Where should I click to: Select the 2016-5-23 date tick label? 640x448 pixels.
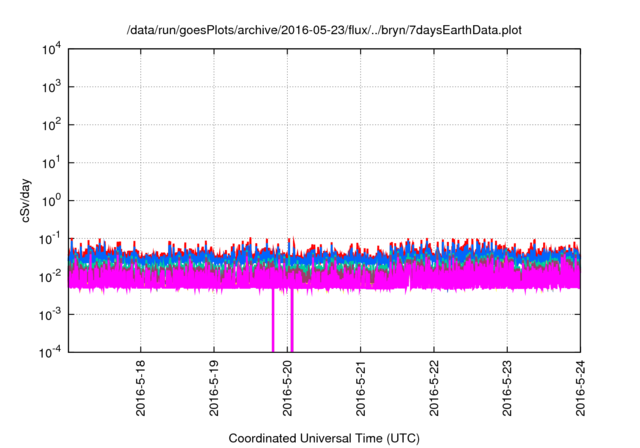pos(508,388)
